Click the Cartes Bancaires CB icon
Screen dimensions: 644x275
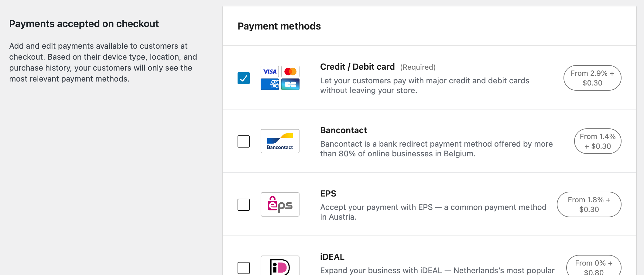(290, 84)
